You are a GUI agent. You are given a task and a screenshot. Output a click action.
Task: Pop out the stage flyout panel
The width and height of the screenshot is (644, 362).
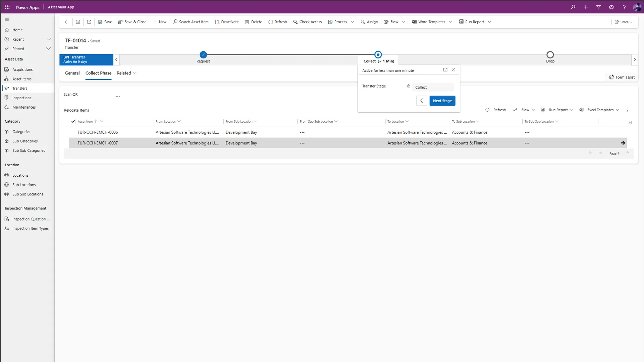tap(445, 70)
